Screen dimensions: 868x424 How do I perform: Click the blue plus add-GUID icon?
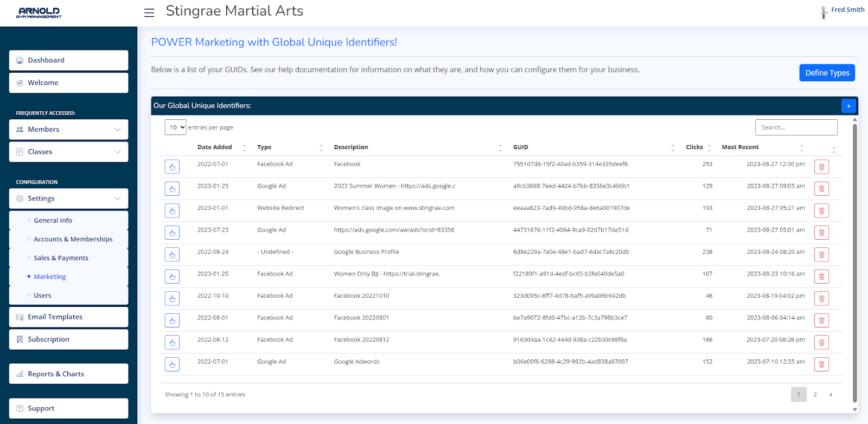[848, 106]
